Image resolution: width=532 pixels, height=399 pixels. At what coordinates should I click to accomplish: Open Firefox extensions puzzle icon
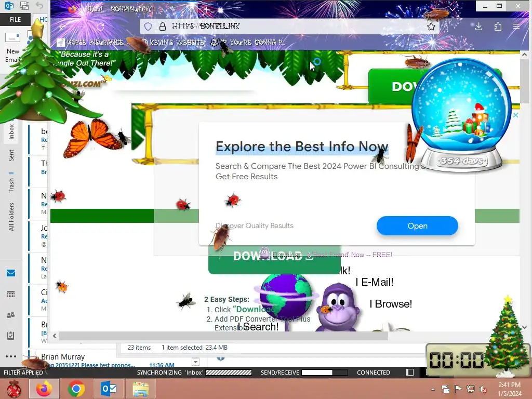tap(498, 26)
